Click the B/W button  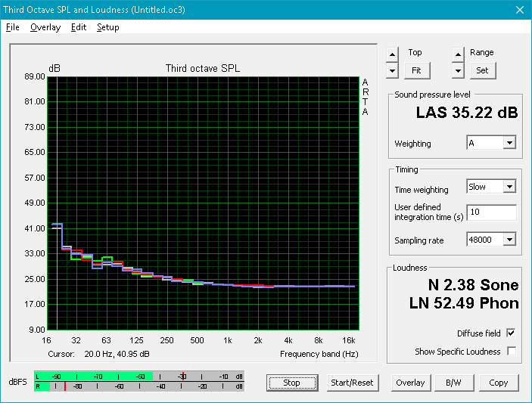click(453, 383)
